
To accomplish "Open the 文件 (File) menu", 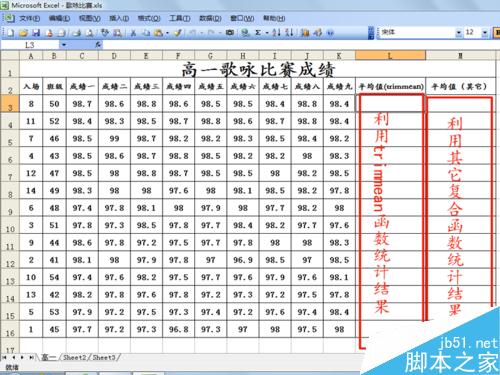I will 30,18.
